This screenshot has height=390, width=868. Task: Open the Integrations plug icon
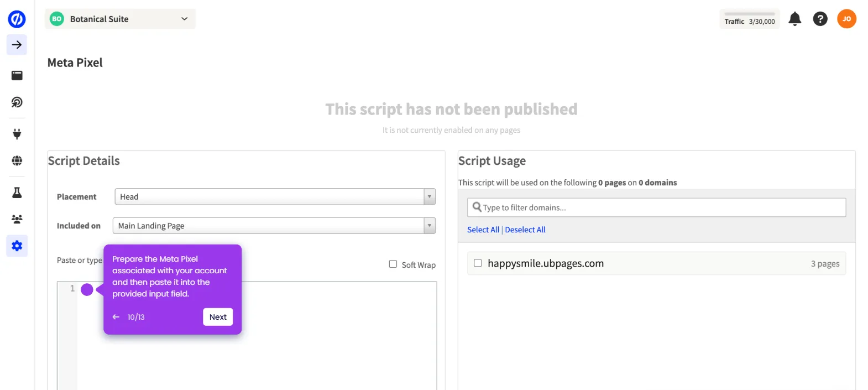click(17, 134)
